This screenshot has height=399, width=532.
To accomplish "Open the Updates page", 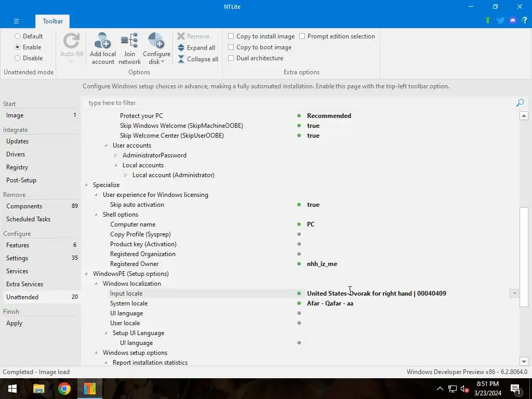I will pos(41,141).
